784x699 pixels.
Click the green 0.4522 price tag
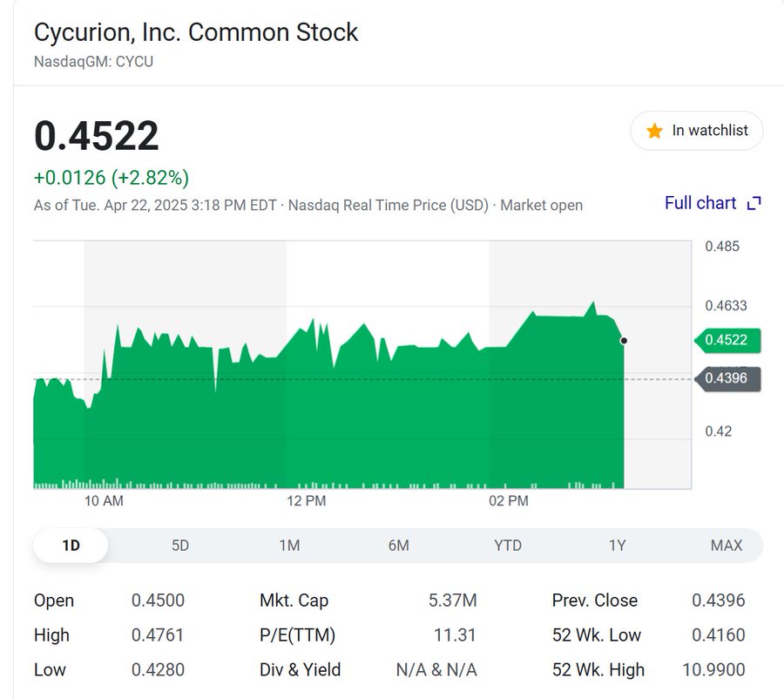(727, 340)
